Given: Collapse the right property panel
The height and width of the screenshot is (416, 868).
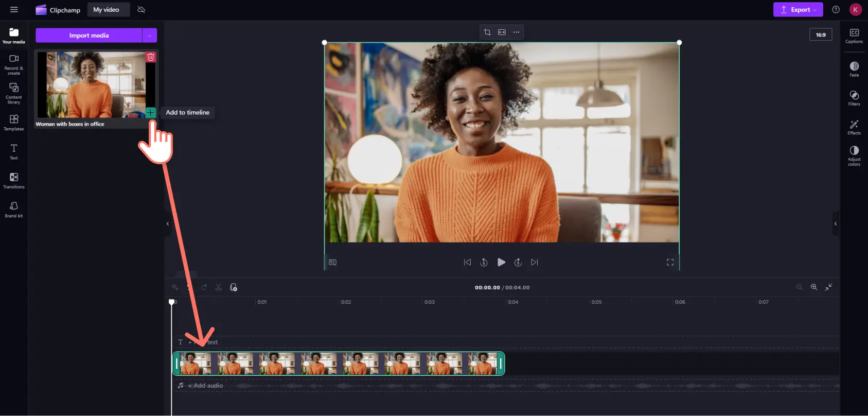Looking at the screenshot, I should click(x=836, y=223).
